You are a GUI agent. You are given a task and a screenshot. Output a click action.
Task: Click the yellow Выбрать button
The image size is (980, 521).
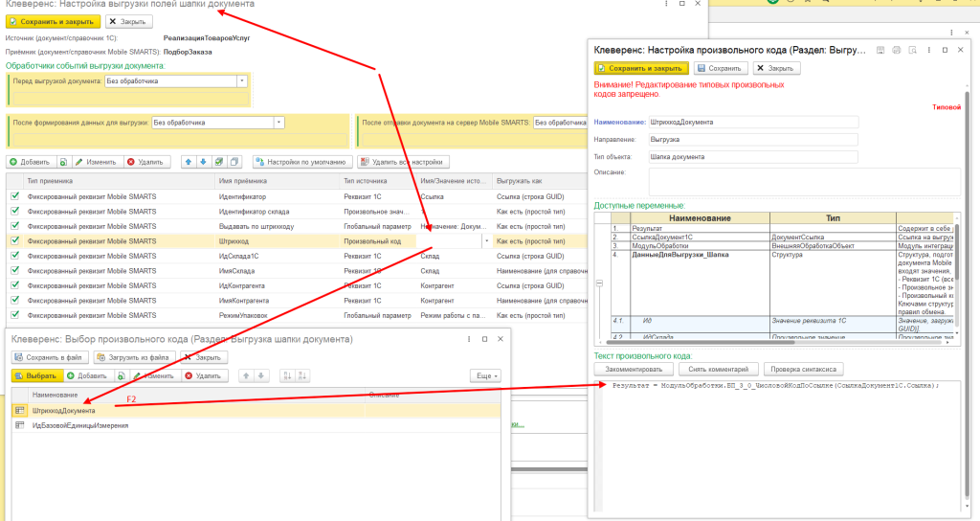37,375
